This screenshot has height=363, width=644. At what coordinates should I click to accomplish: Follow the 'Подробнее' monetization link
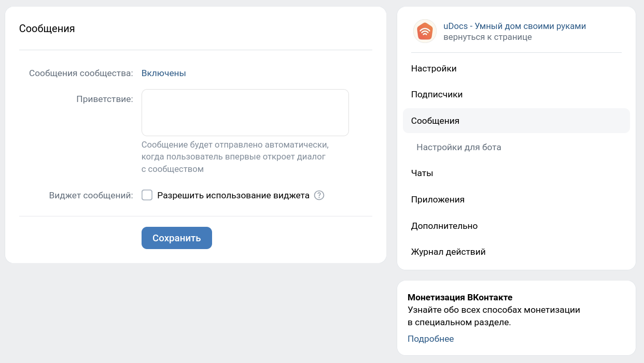point(430,338)
